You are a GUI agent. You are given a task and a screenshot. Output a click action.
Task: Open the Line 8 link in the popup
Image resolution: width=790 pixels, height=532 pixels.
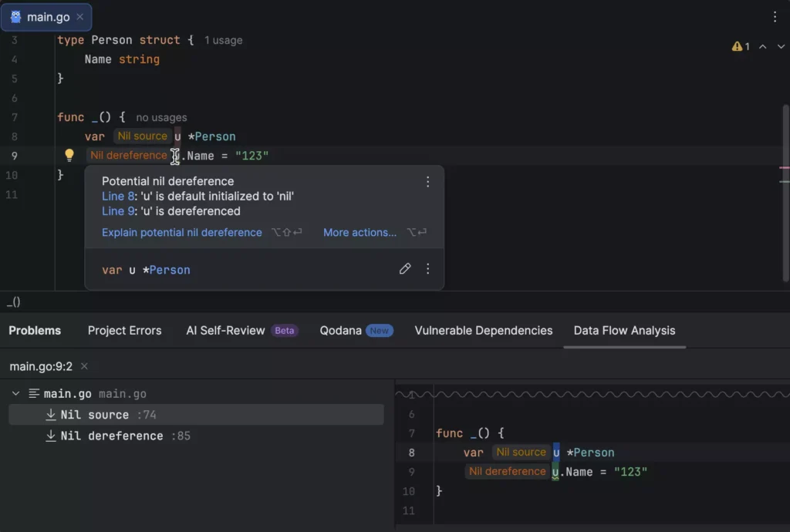117,196
